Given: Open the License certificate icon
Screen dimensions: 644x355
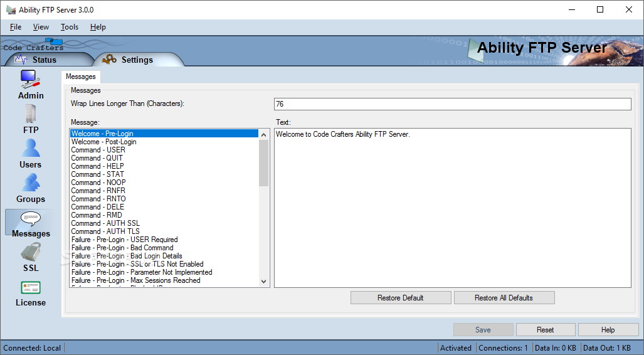Looking at the screenshot, I should (x=30, y=288).
